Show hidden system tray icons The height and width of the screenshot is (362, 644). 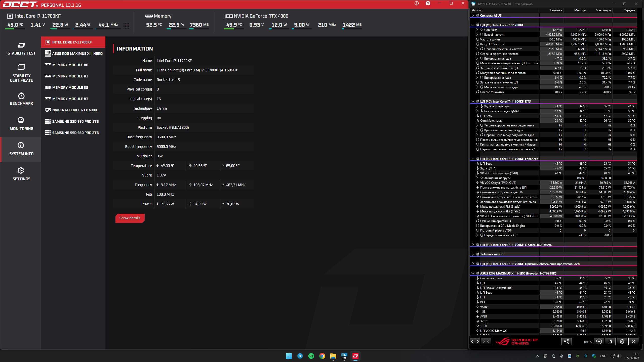tap(537, 356)
